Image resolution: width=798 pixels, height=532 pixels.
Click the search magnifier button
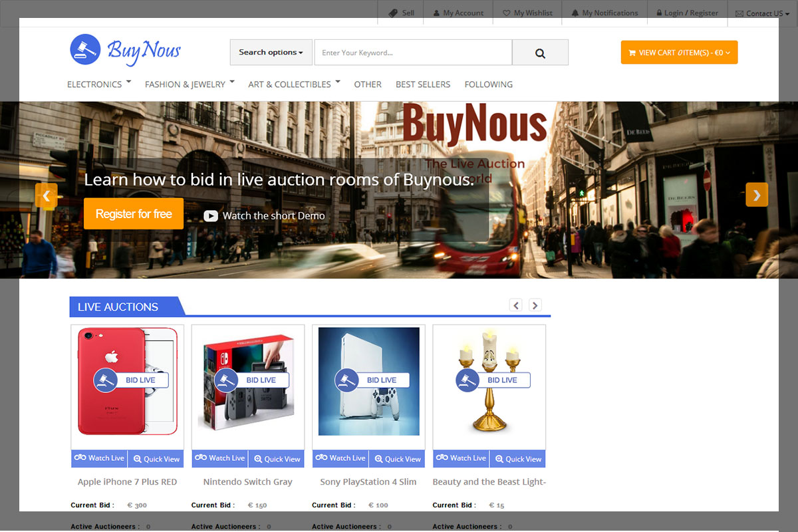[x=540, y=53]
